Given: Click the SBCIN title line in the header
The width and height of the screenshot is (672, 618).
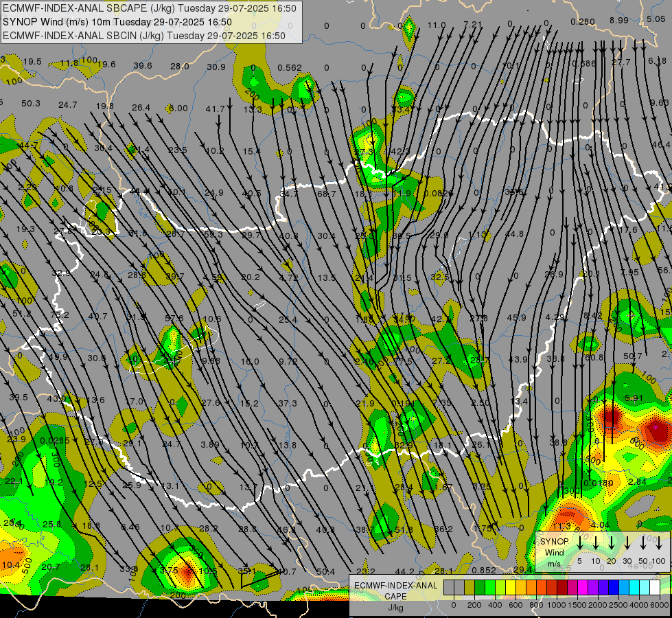Looking at the screenshot, I should [144, 36].
